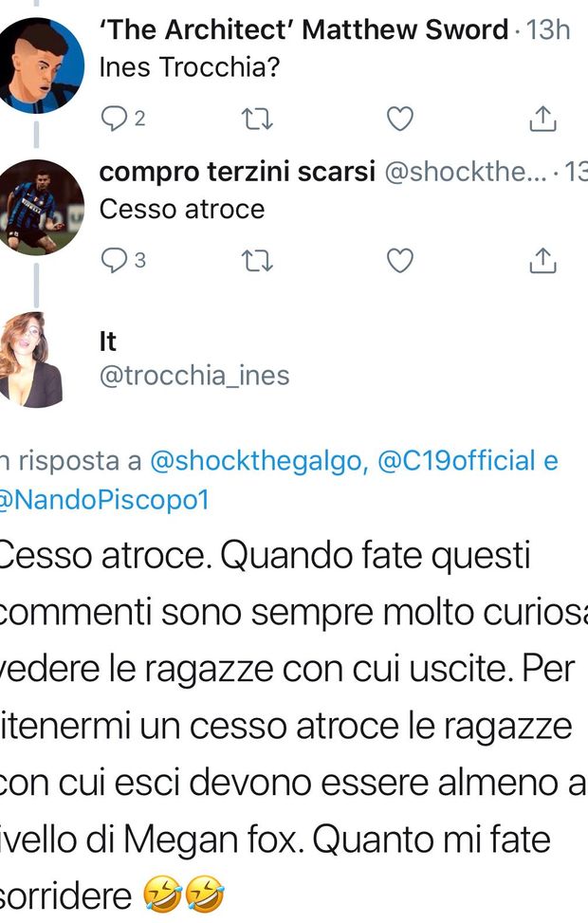Share Matthew Sword's tweet
Screen dimensions: 588x923
coord(542,119)
